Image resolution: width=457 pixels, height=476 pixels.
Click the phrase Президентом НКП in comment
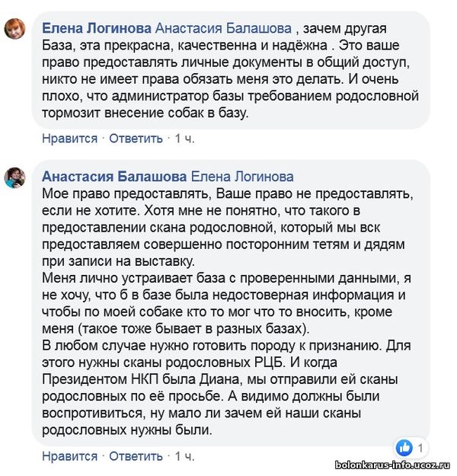[x=107, y=380]
